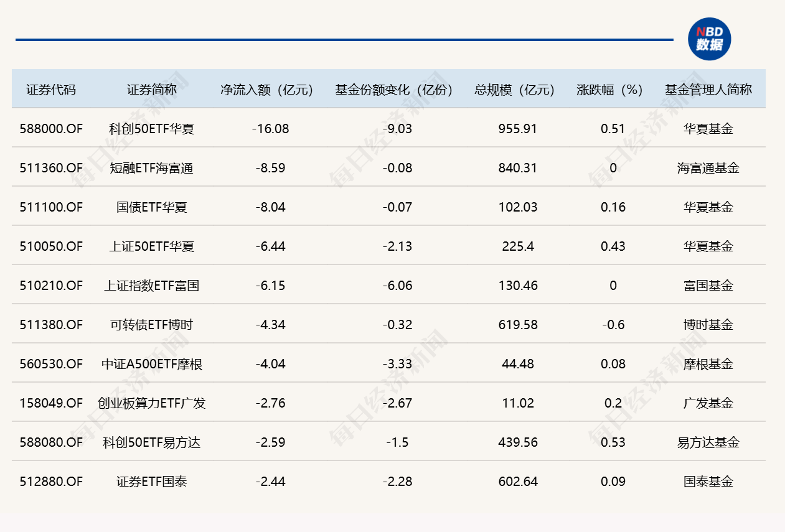Select code 511100.OF in the table
The width and height of the screenshot is (785, 532).
coord(50,207)
